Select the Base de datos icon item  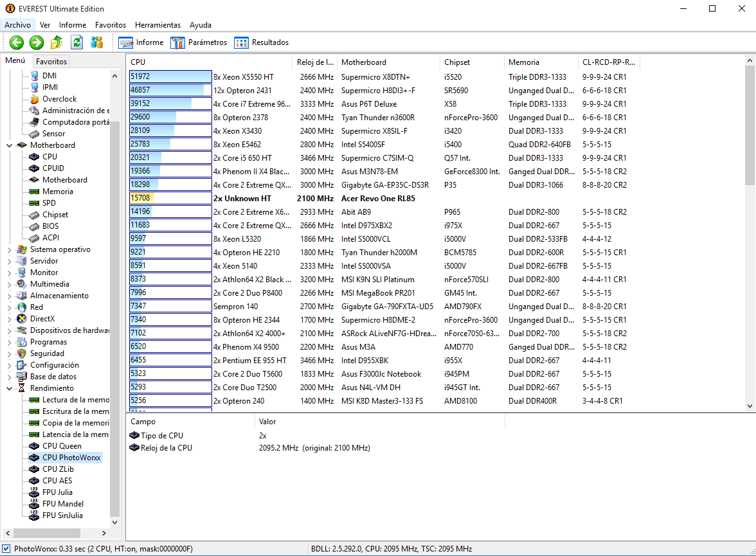[22, 377]
